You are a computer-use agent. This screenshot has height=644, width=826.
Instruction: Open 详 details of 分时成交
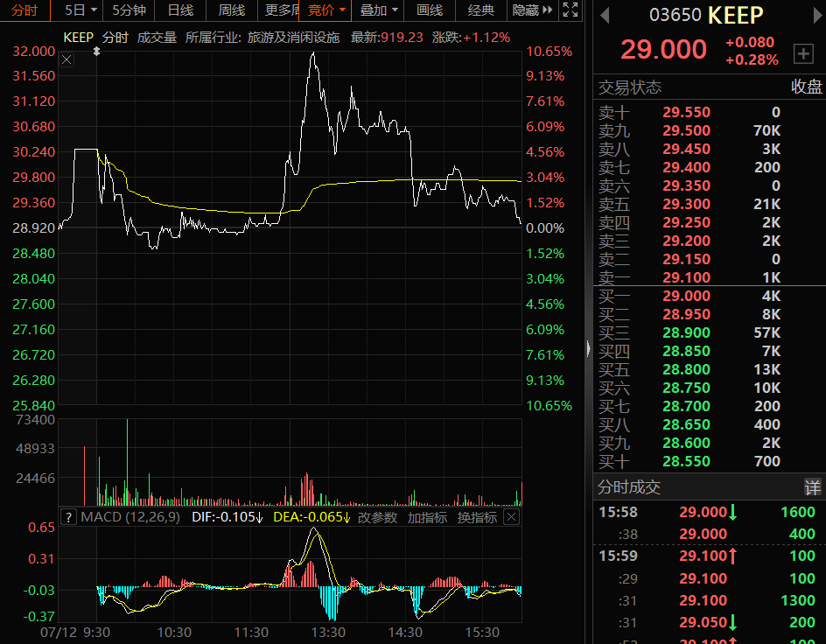pos(813,487)
